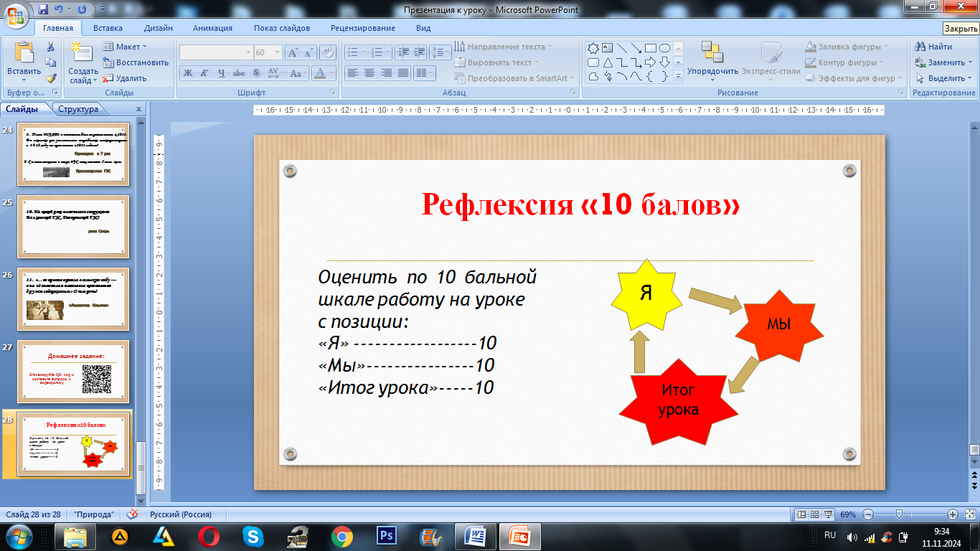Switch to the Структура outline tab

click(x=78, y=110)
